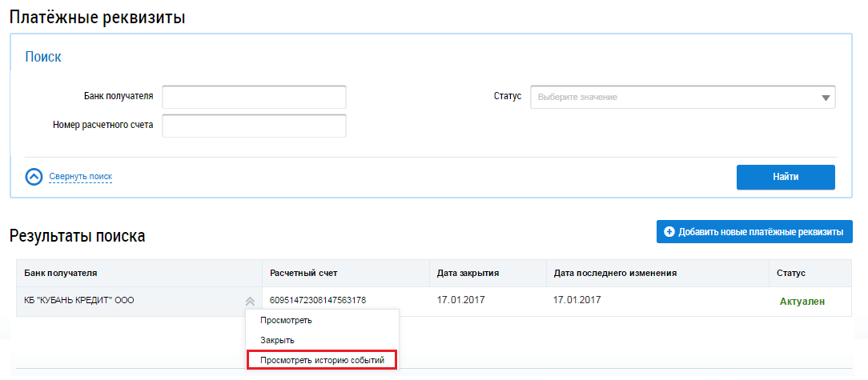Select the КБ "КУБАНЬ КРЕДИТ" ООО row
The image size is (868, 380).
(79, 302)
